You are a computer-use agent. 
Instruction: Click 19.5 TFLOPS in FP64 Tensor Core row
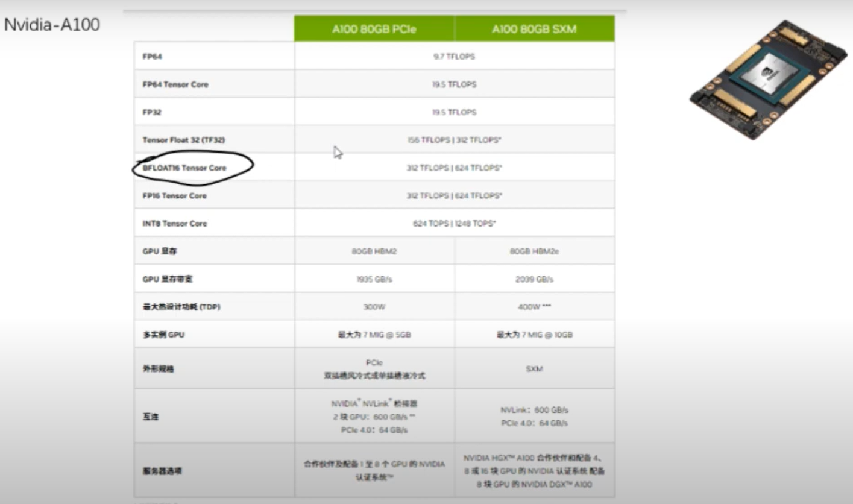point(455,84)
